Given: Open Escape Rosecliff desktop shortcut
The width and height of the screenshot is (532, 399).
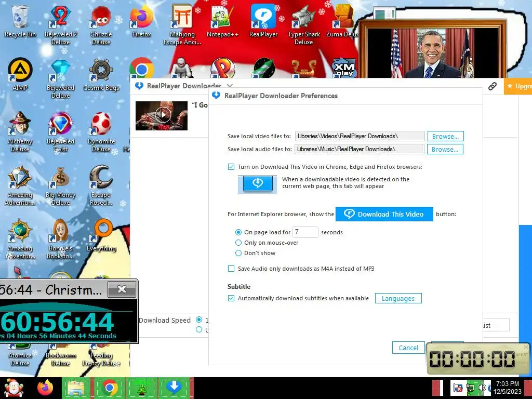Looking at the screenshot, I should pyautogui.click(x=101, y=185).
